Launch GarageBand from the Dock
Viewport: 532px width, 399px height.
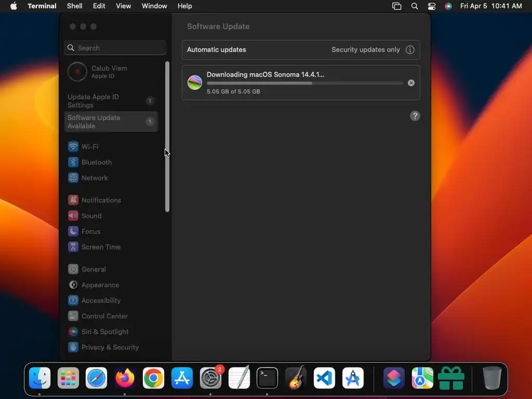pyautogui.click(x=296, y=378)
